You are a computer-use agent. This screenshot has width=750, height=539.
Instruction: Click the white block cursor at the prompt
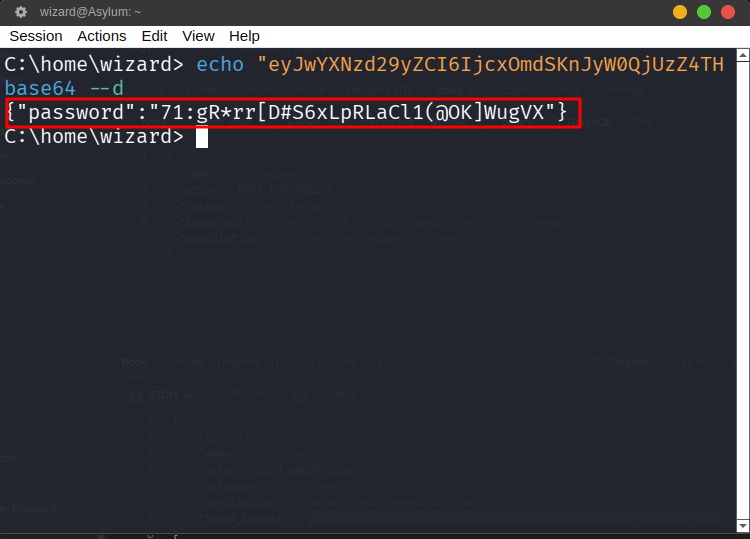pyautogui.click(x=201, y=137)
